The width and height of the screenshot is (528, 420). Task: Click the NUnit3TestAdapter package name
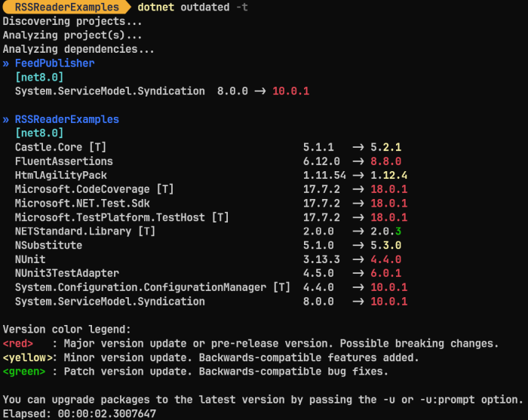click(x=66, y=273)
